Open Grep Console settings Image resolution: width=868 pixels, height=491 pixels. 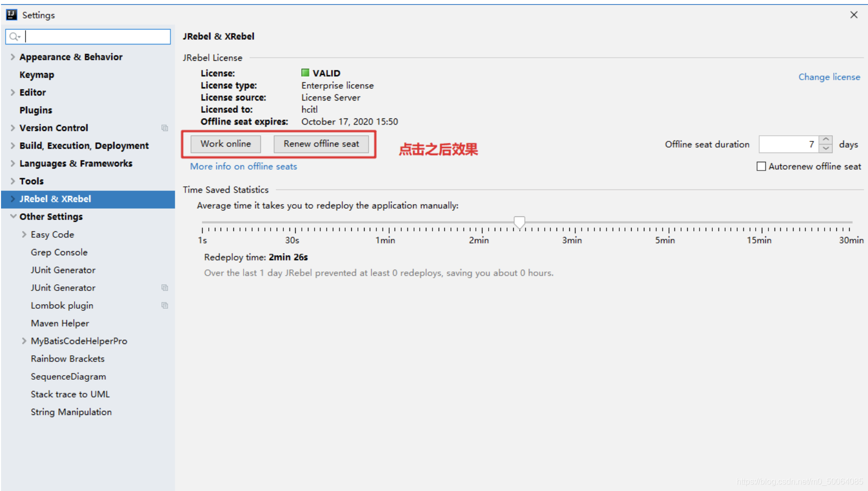[x=59, y=253]
